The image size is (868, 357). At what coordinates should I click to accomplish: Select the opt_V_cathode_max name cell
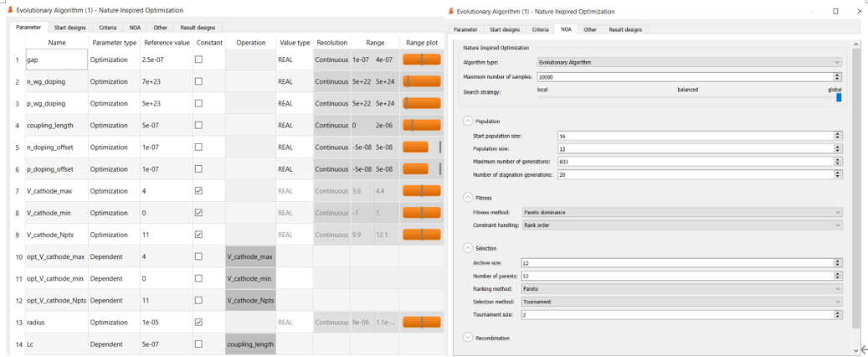pos(56,256)
